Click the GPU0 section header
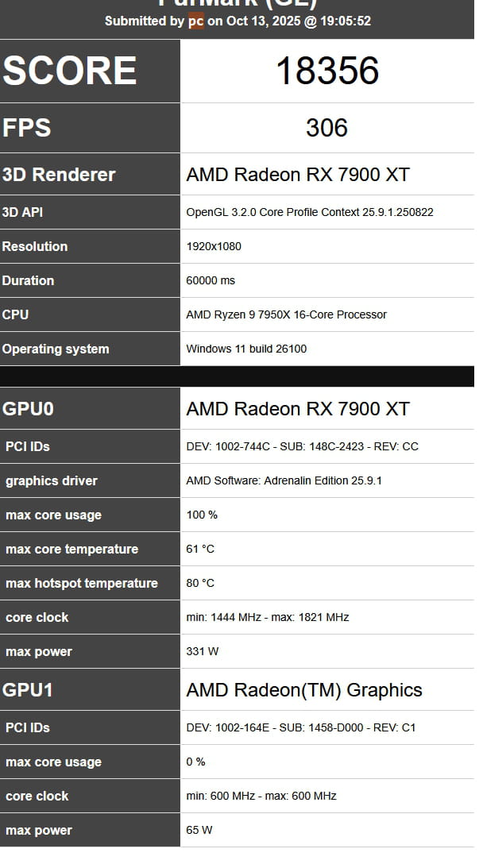 (29, 409)
